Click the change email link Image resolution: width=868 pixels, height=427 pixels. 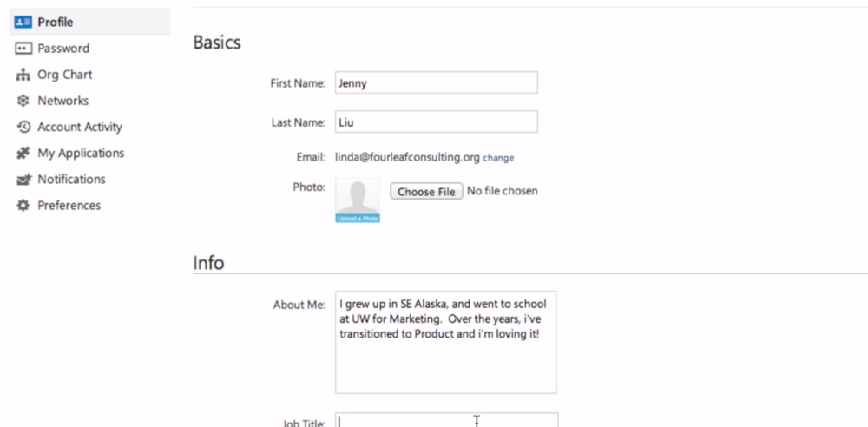click(498, 158)
